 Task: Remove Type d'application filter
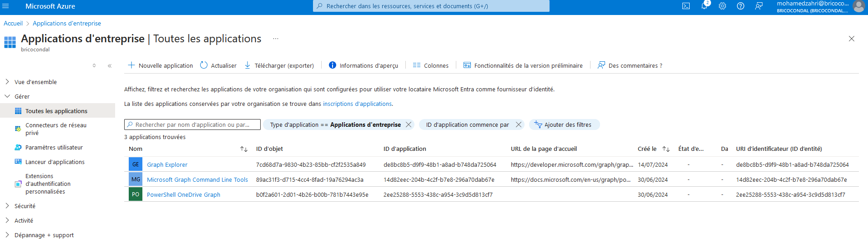pyautogui.click(x=409, y=124)
